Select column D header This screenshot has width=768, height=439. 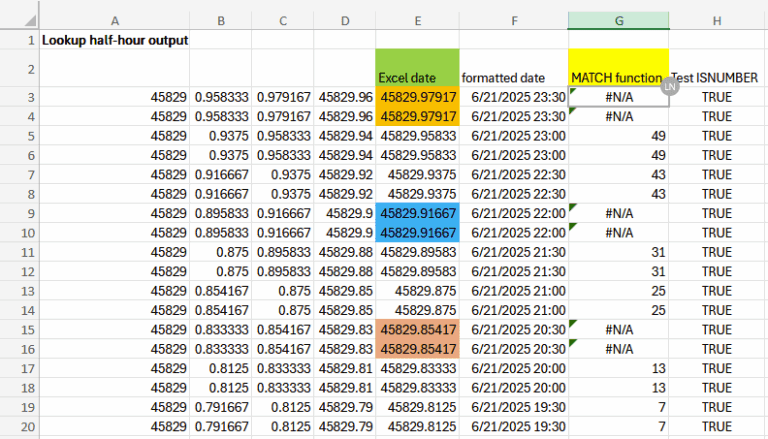(x=345, y=21)
